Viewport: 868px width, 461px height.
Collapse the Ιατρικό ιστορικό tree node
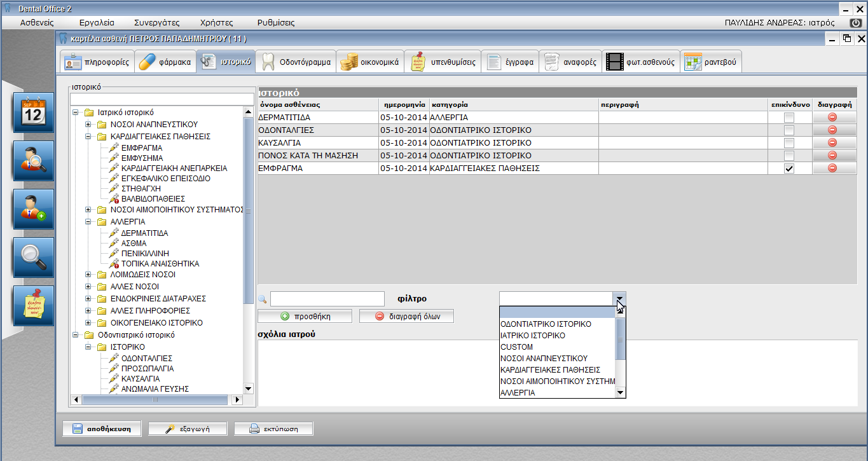76,113
